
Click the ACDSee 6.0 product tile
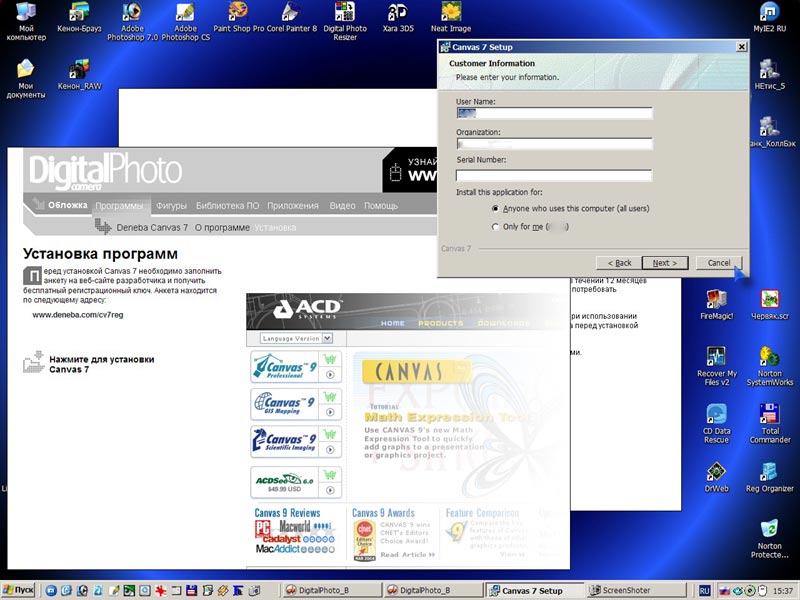(x=296, y=482)
